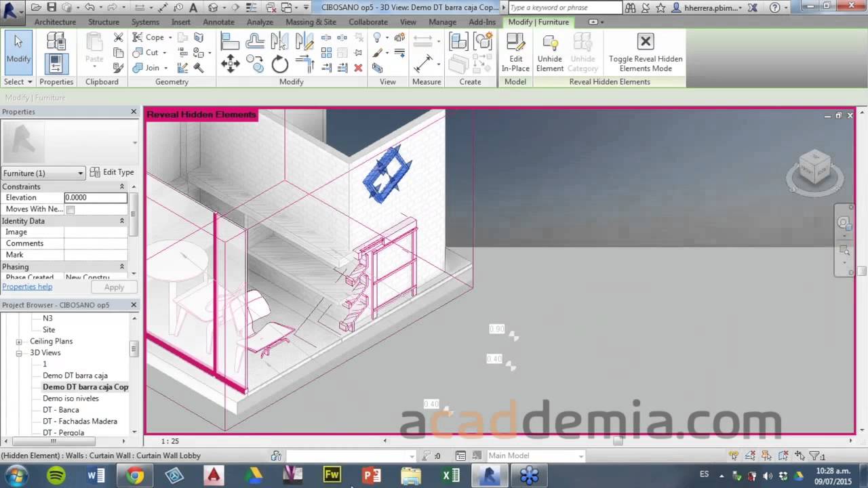Image resolution: width=868 pixels, height=488 pixels.
Task: Open the Properties help link
Action: tap(27, 287)
